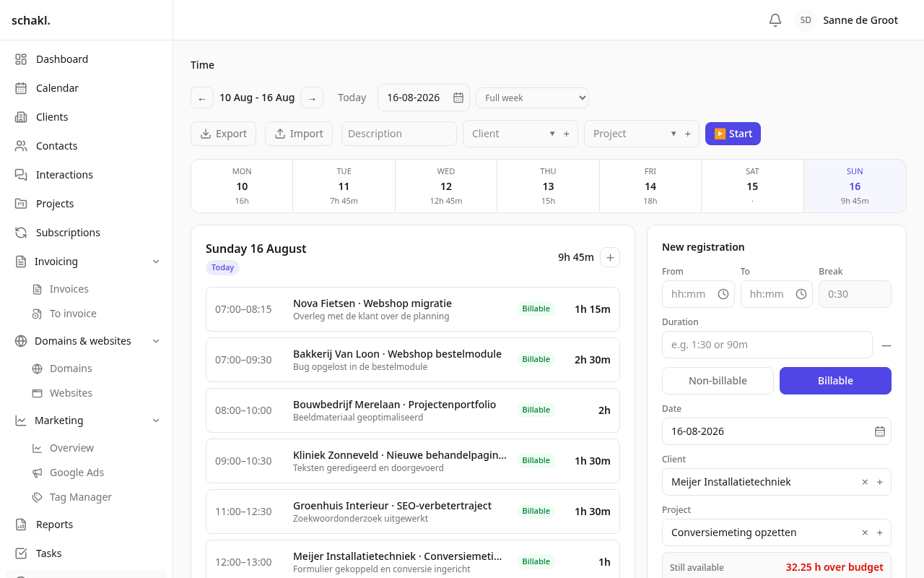Screen dimensions: 924x578
Task: Open the Bouwbedrijf Merelaan Projectenportfolio entry
Action: (x=413, y=410)
